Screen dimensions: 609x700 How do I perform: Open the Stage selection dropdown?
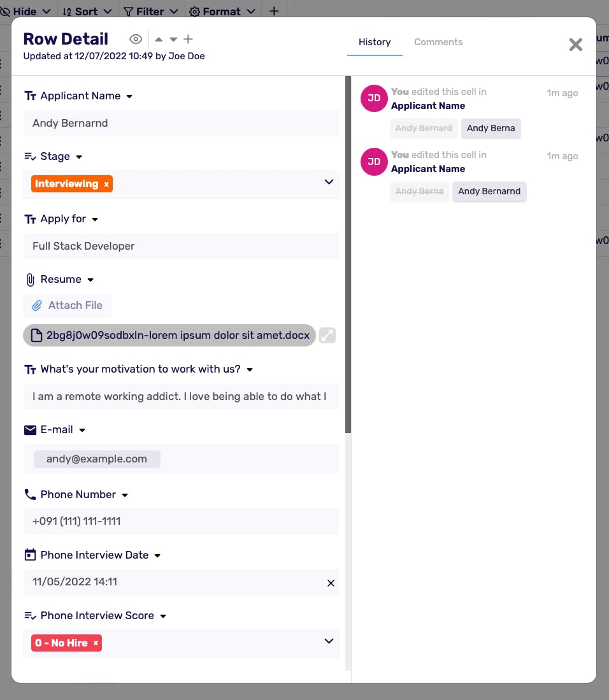pyautogui.click(x=329, y=182)
